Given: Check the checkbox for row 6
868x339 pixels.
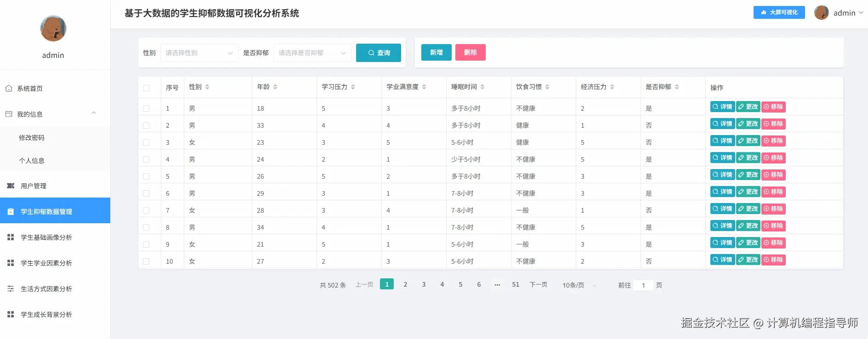Looking at the screenshot, I should coord(146,193).
